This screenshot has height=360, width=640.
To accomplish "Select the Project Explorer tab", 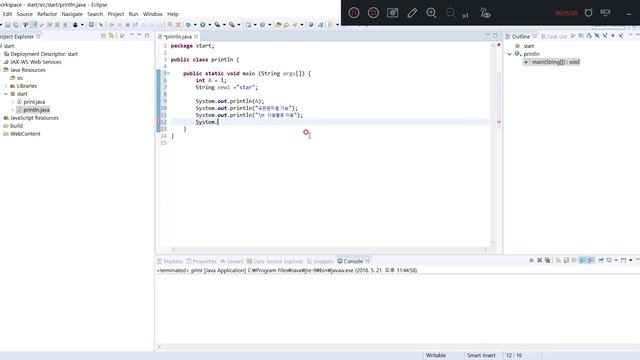I will point(17,36).
